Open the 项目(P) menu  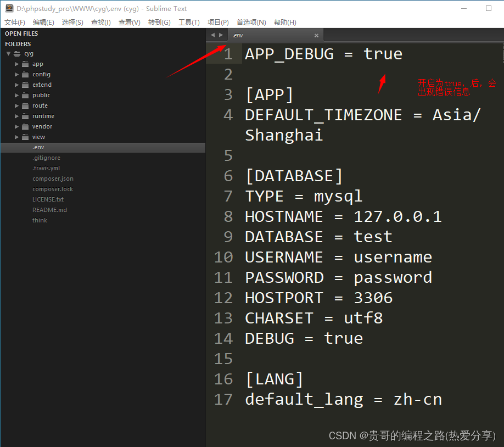(x=218, y=22)
